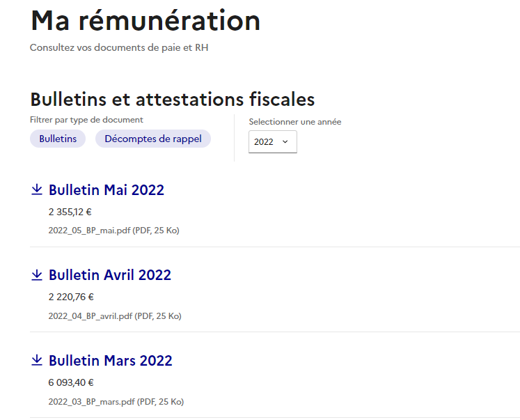520x420 pixels.
Task: Click the "Filtrer par type de document" label
Action: coord(86,120)
